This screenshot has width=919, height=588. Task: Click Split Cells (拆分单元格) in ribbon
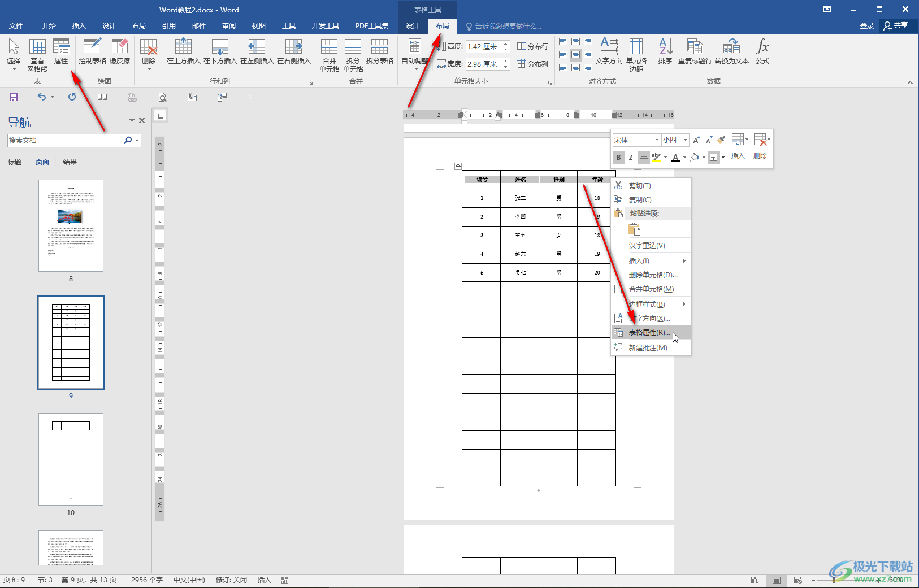[353, 55]
